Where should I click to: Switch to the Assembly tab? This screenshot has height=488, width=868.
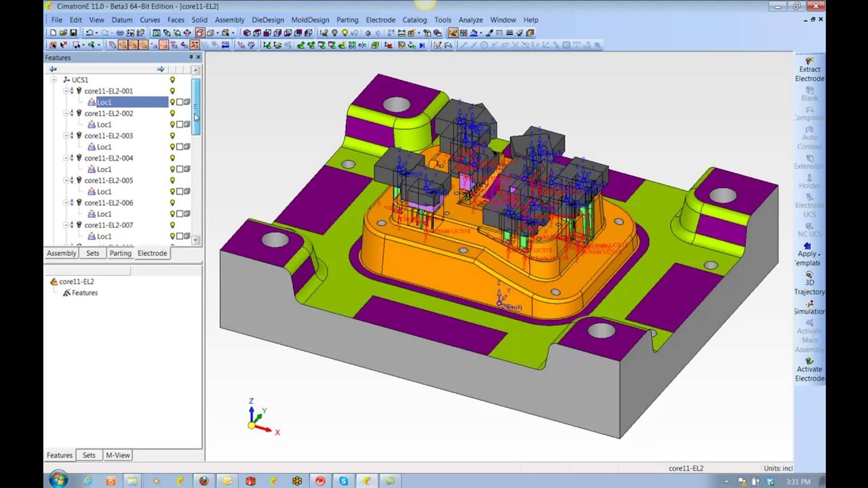coord(61,253)
